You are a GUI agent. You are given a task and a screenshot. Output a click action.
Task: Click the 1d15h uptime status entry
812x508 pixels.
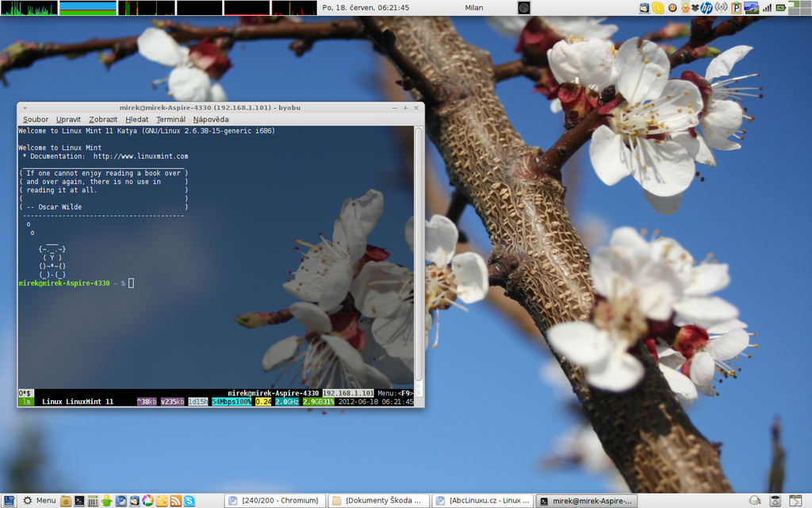coord(197,402)
